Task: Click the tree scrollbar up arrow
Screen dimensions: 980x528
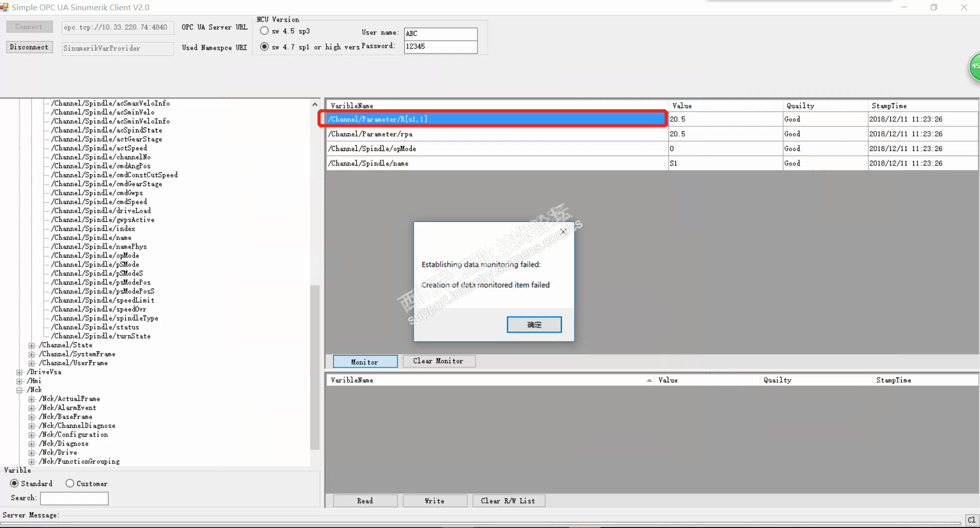Action: pos(315,104)
